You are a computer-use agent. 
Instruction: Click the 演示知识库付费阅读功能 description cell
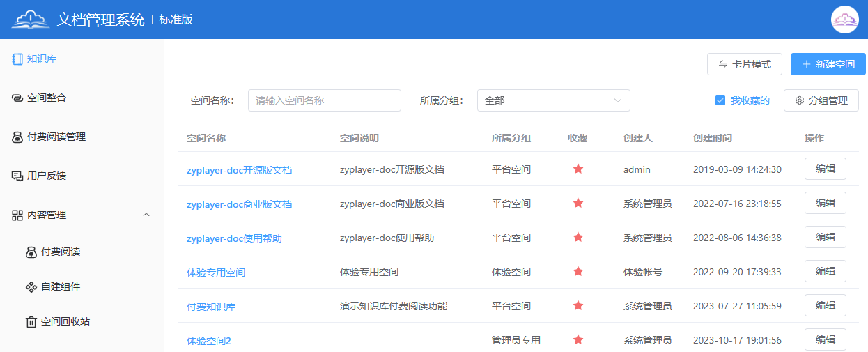pyautogui.click(x=394, y=305)
